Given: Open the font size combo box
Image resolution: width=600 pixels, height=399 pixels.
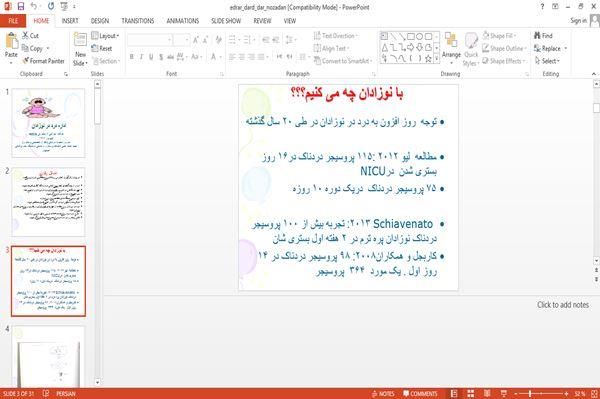Looking at the screenshot, I should pos(181,39).
